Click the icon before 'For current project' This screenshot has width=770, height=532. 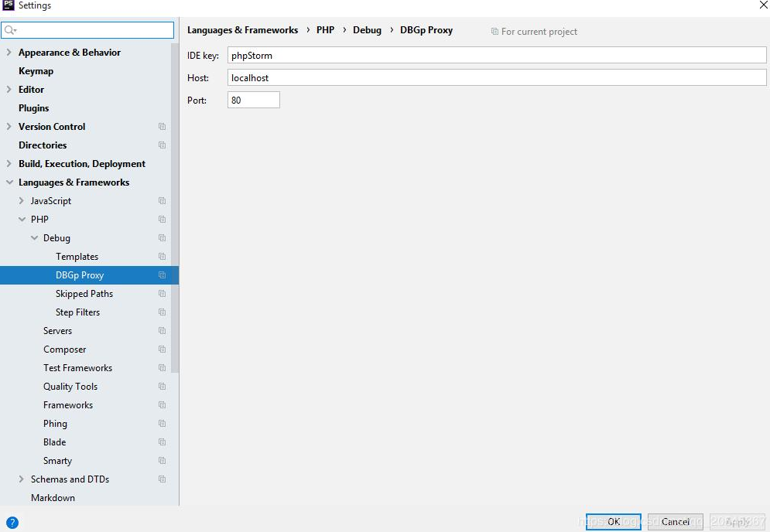[x=495, y=32]
